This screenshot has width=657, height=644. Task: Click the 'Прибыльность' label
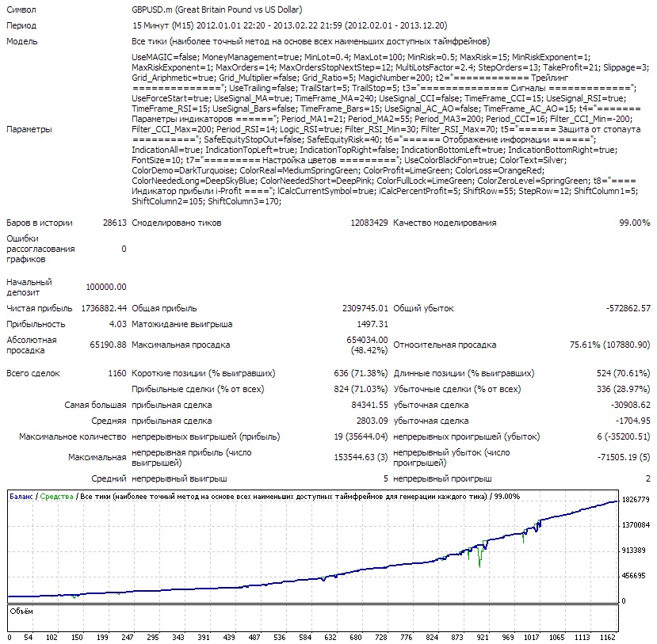coord(36,324)
